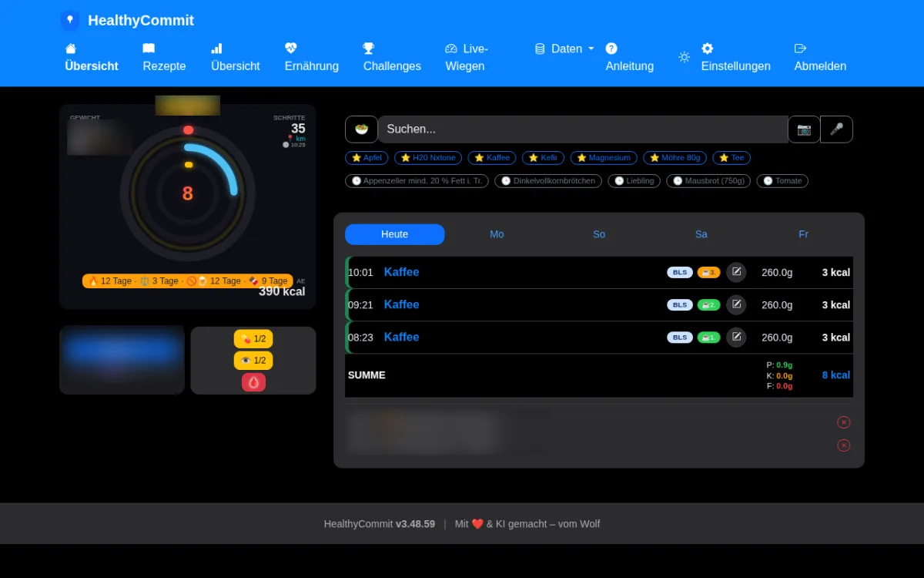924x578 pixels.
Task: Click the upper red remove circle icon
Action: pos(844,422)
